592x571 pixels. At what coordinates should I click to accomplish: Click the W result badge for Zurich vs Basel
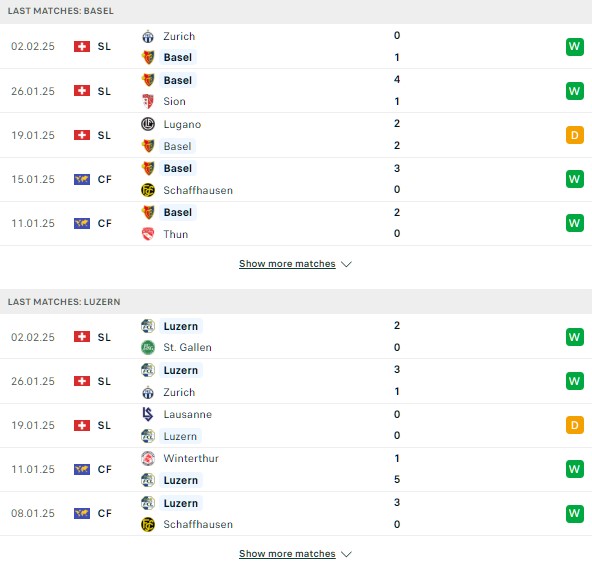pyautogui.click(x=575, y=47)
